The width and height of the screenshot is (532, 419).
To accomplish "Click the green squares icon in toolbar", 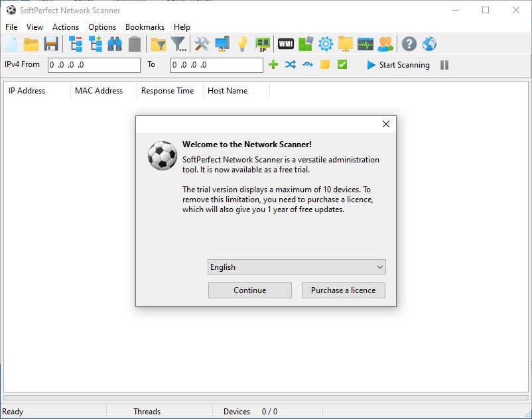I will coord(306,44).
